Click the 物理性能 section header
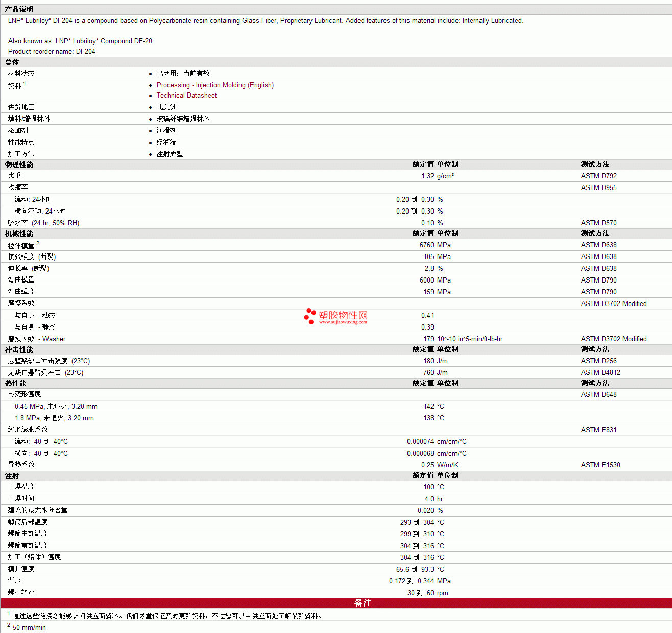This screenshot has height=633, width=672. pyautogui.click(x=19, y=165)
